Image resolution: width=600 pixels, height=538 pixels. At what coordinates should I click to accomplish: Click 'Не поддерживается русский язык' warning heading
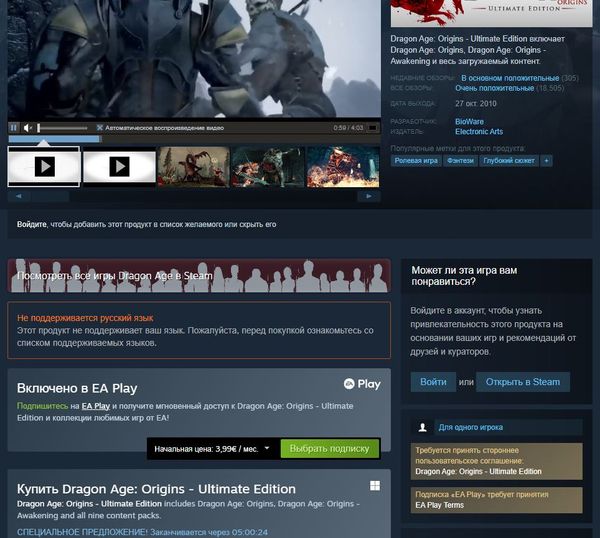coord(85,318)
